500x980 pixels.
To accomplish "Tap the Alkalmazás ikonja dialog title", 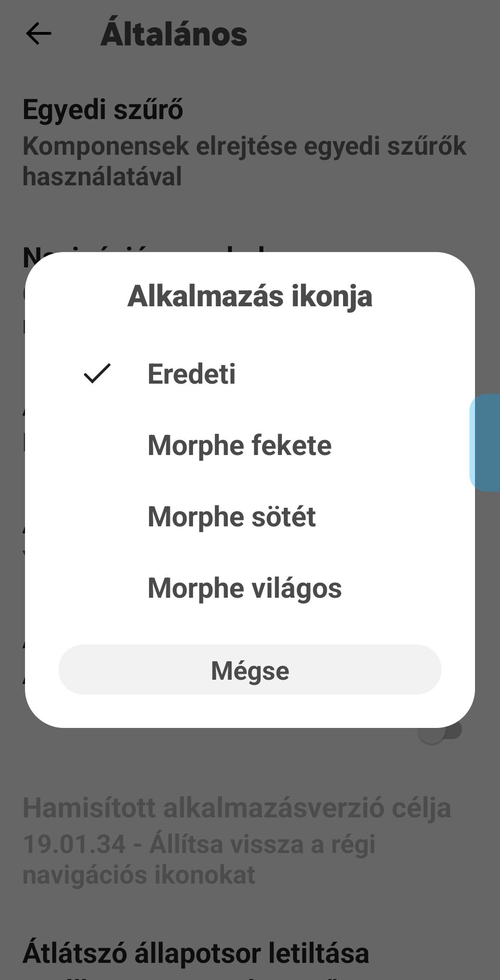I will (x=250, y=296).
